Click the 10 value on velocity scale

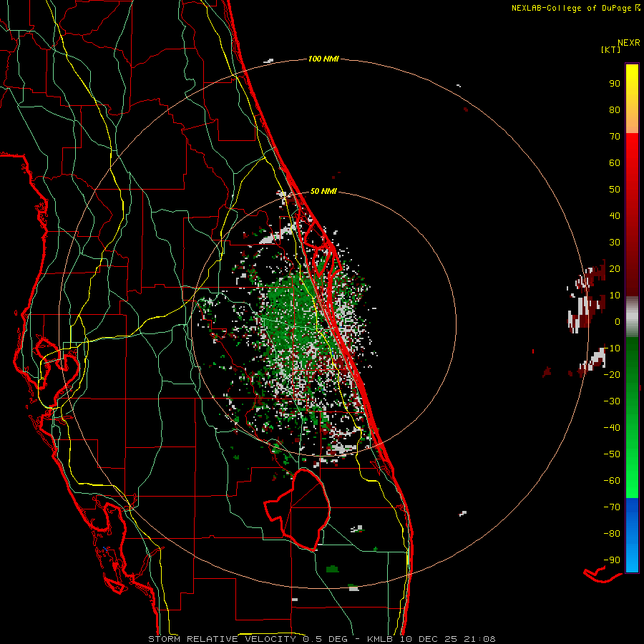point(615,296)
